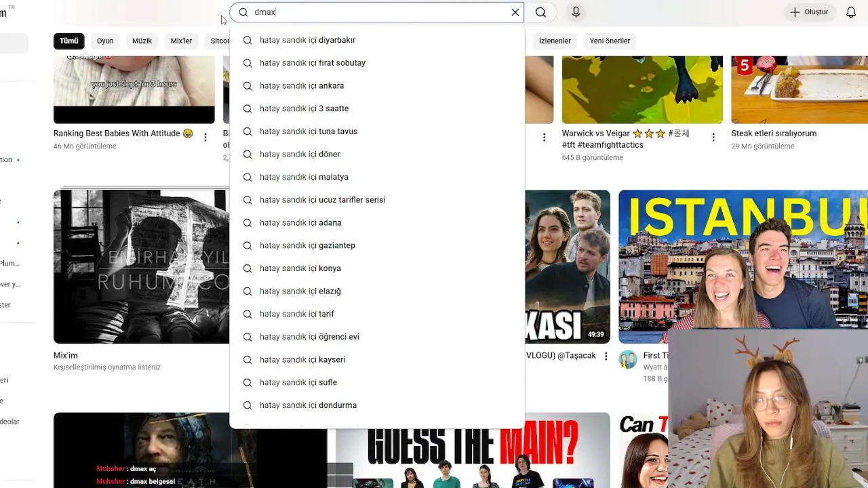Open the Mix'im black-and-white thumbnail
The width and height of the screenshot is (868, 488).
click(x=141, y=266)
